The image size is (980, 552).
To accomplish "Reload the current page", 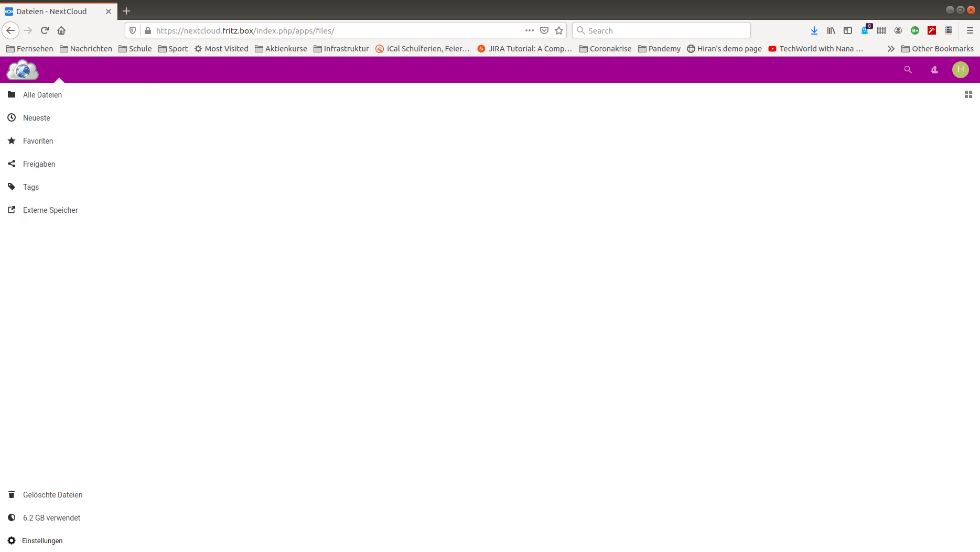I will point(45,30).
